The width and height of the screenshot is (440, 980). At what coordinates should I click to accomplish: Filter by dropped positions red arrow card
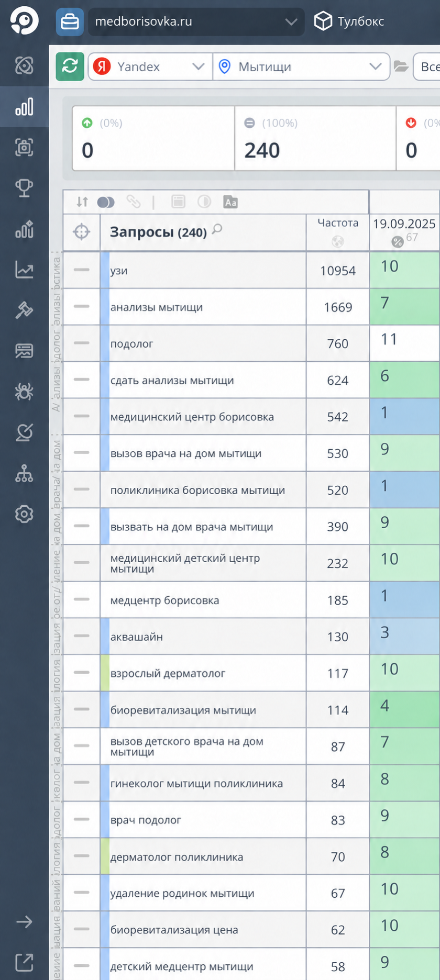point(418,138)
